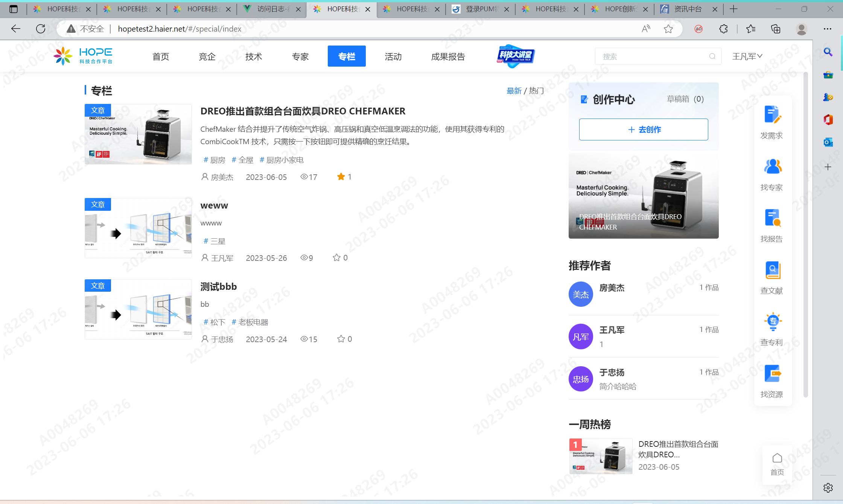Viewport: 843px width, 504px height.
Task: Open a new browser tab with plus
Action: pyautogui.click(x=733, y=9)
